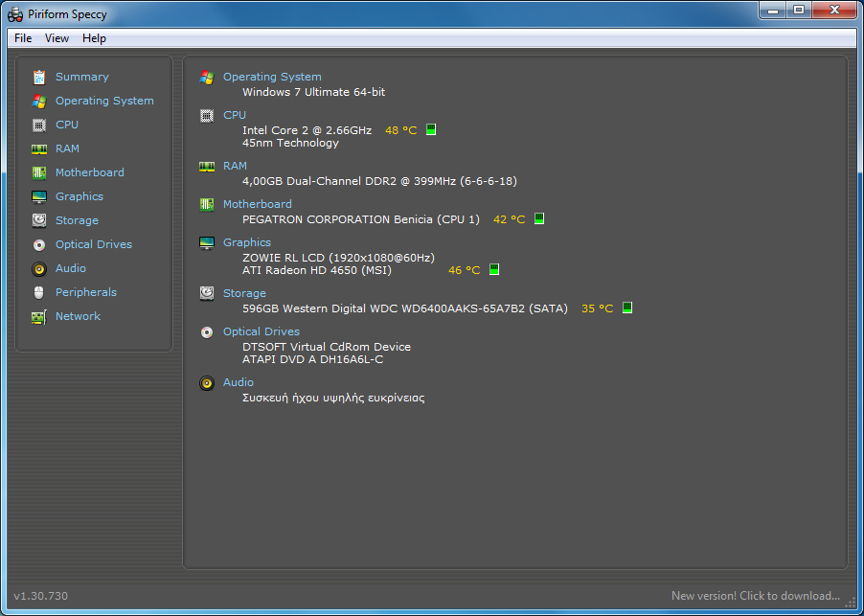
Task: Click 'ATI Radeon HD 4650 (MSI)' text
Action: pyautogui.click(x=317, y=270)
